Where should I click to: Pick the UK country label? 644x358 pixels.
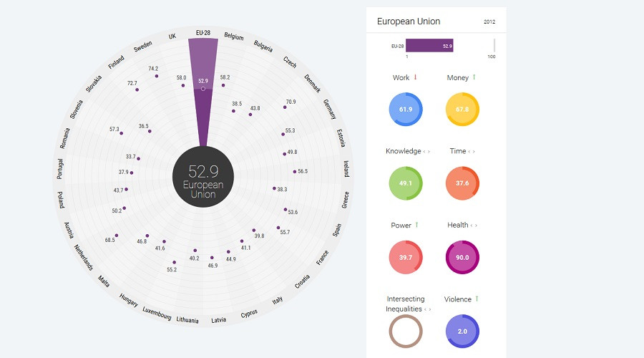[172, 37]
